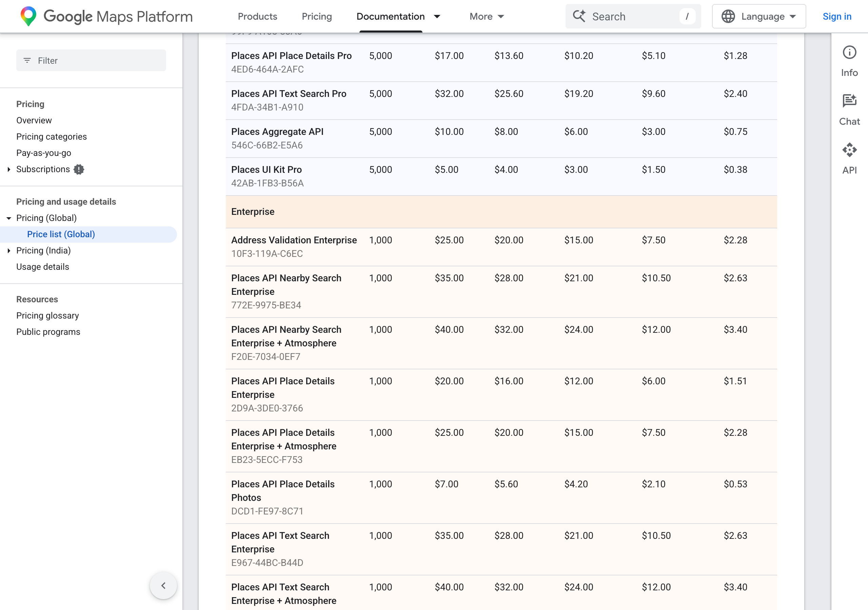Click the Google Maps Platform title
Screen dimensions: 868x610
118,17
